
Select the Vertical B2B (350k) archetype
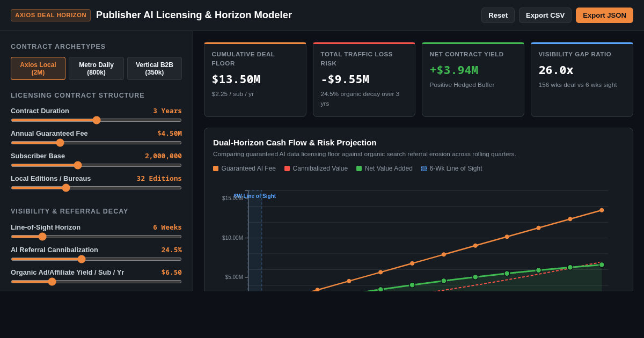(155, 69)
